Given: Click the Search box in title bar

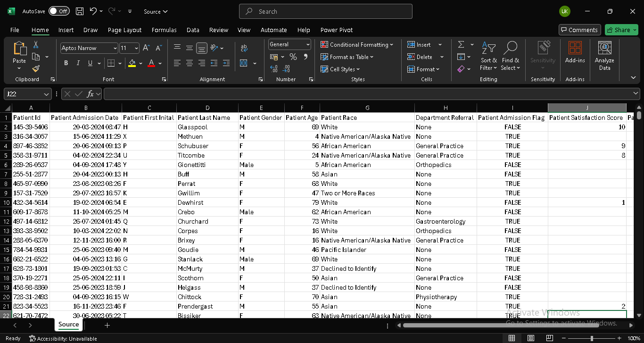Looking at the screenshot, I should coord(325,11).
